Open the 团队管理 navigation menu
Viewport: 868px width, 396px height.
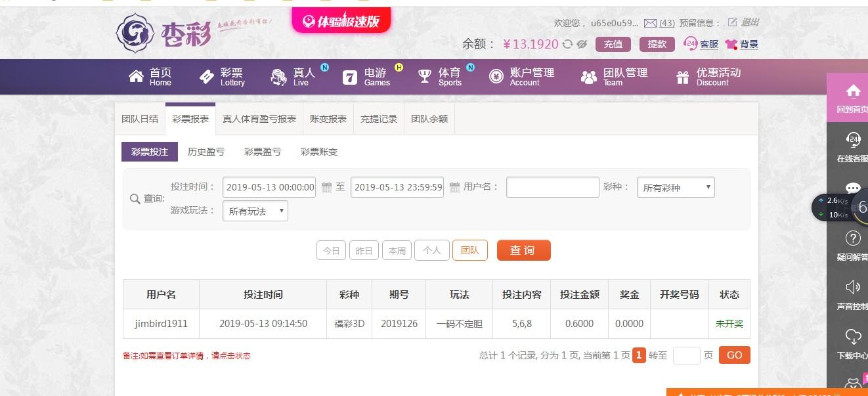click(613, 77)
